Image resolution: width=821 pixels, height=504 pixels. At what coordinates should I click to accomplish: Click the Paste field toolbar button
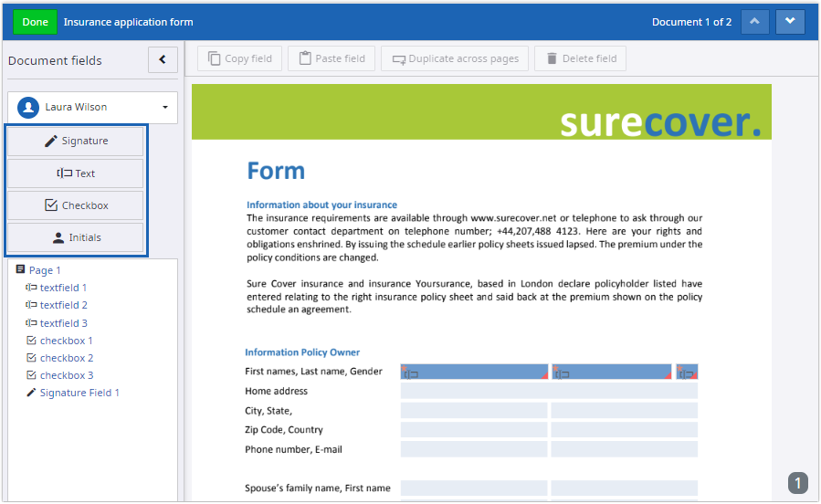pos(332,58)
